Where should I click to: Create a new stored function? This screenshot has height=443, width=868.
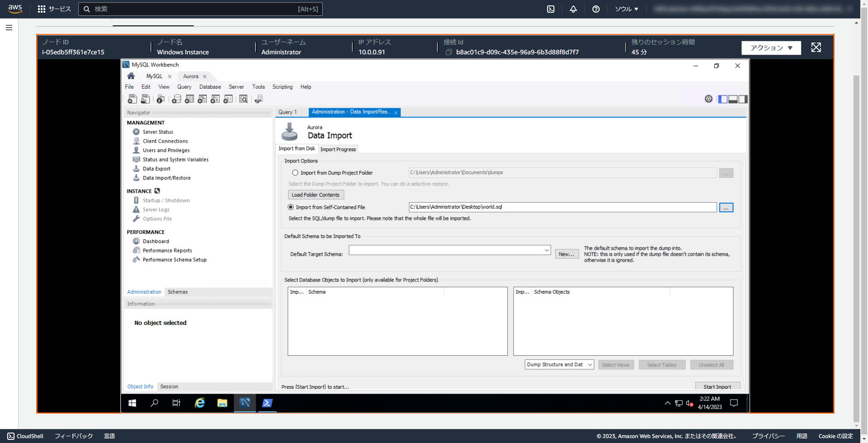pos(228,99)
